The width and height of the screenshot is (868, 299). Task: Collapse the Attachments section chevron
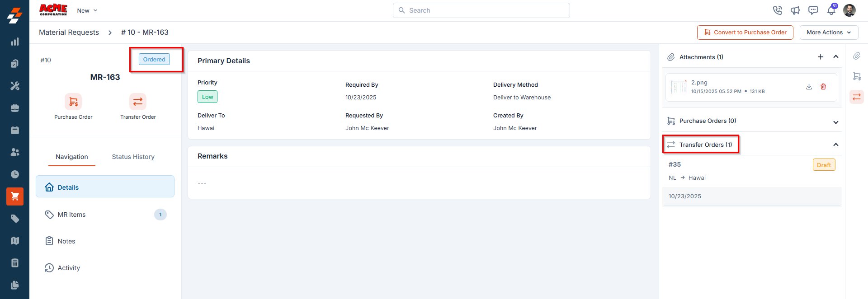point(836,57)
